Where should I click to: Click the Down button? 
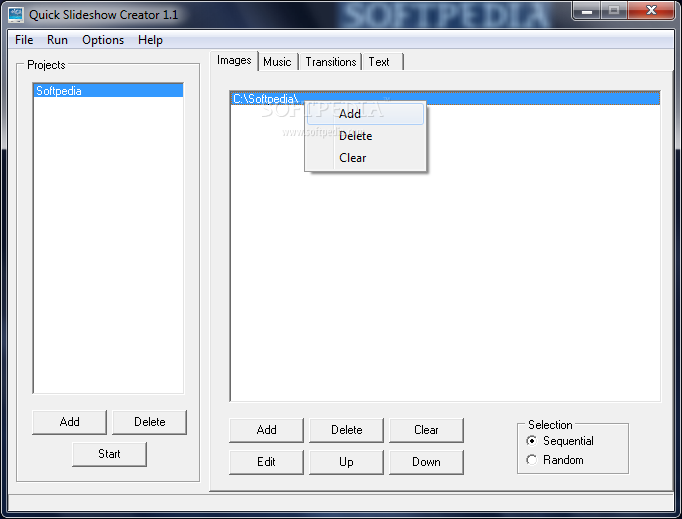(x=426, y=462)
